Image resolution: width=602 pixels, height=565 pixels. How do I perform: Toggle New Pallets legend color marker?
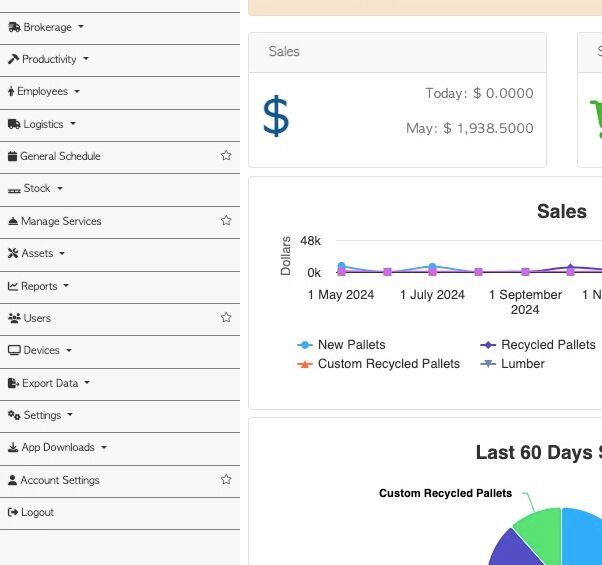[x=305, y=345]
